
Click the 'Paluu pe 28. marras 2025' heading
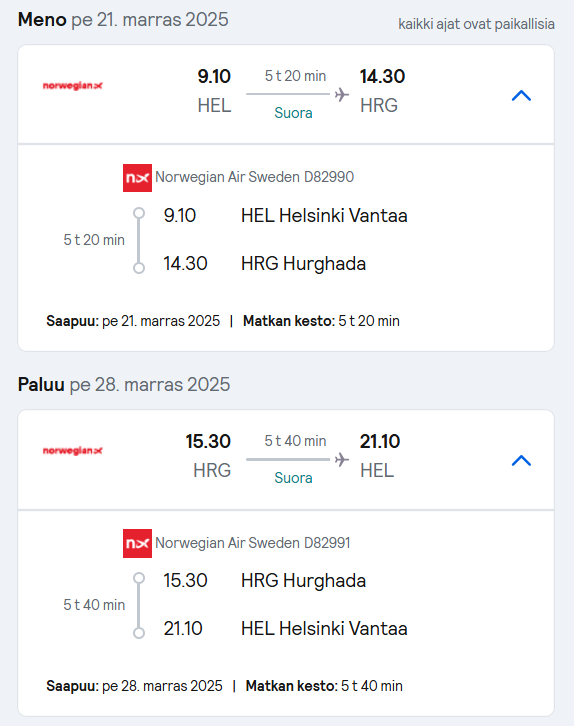(124, 385)
